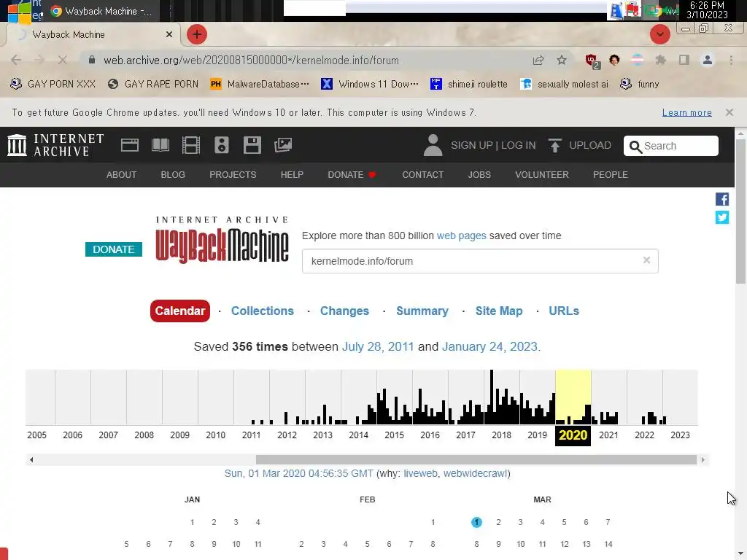This screenshot has width=747, height=560.
Task: Focus the Internet Archive Search box
Action: 671,146
